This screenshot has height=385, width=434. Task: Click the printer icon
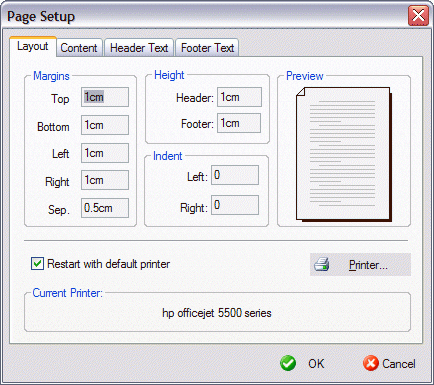click(322, 264)
